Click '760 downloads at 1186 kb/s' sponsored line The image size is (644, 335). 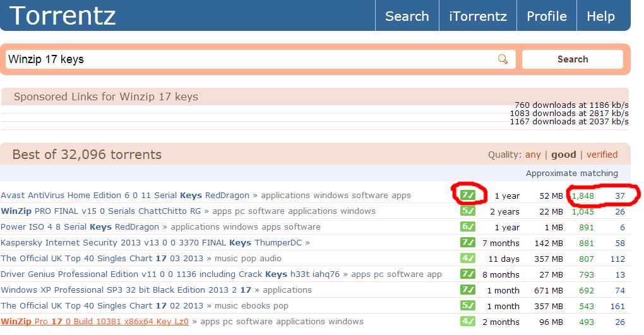pos(571,105)
